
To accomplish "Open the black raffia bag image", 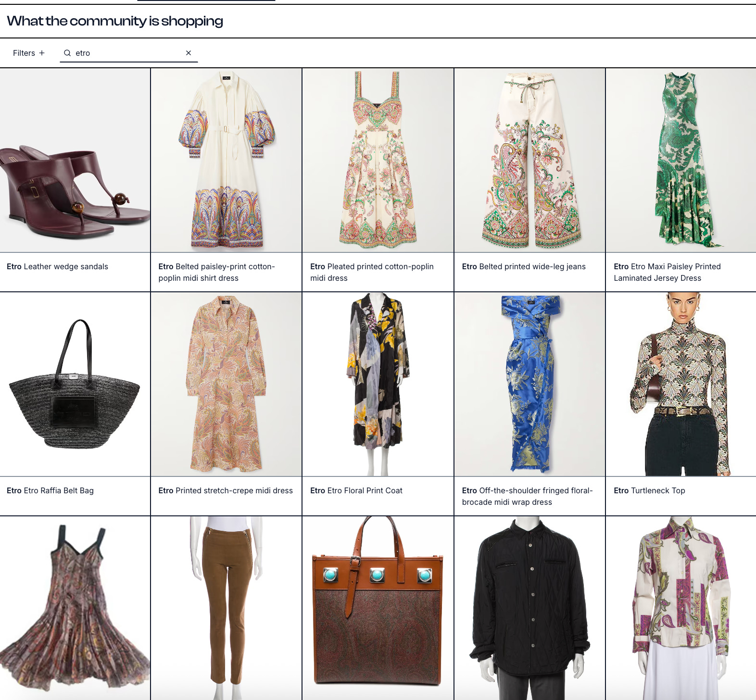I will [x=75, y=384].
